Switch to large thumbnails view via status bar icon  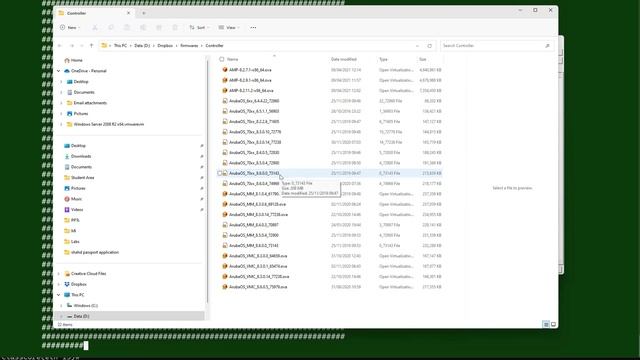[553, 324]
